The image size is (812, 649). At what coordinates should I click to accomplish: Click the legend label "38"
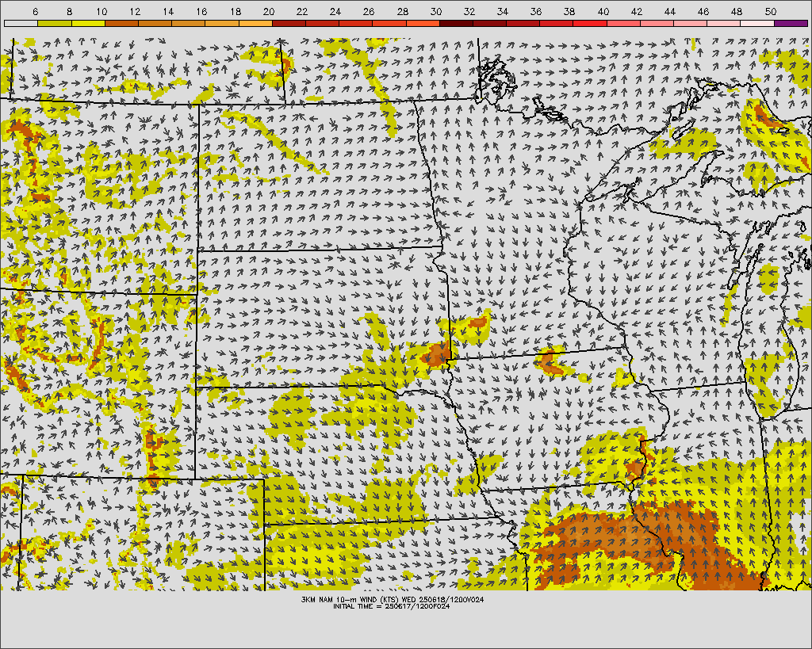point(569,11)
